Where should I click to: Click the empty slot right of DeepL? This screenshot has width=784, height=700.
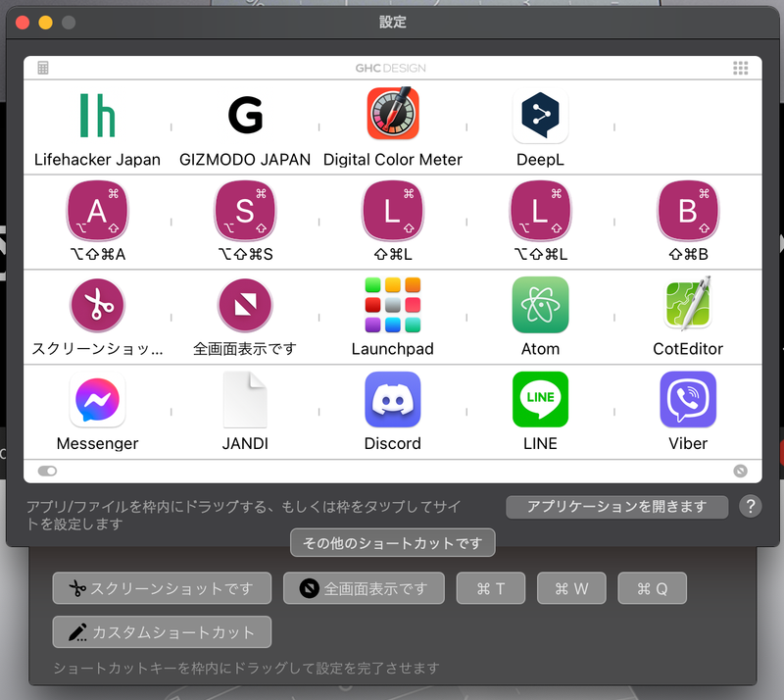[x=688, y=127]
